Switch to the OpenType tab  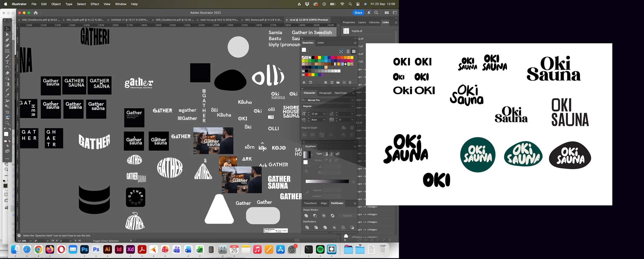(x=341, y=93)
